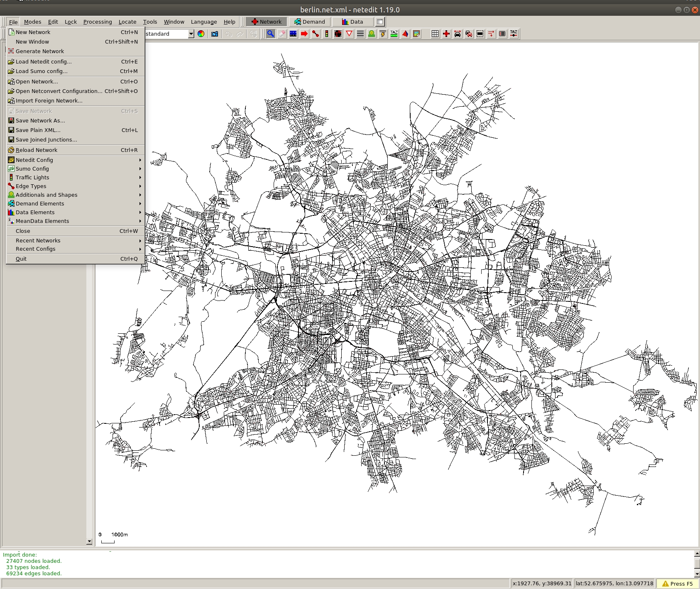Switch to Demand supermode
The width and height of the screenshot is (700, 589).
click(310, 22)
